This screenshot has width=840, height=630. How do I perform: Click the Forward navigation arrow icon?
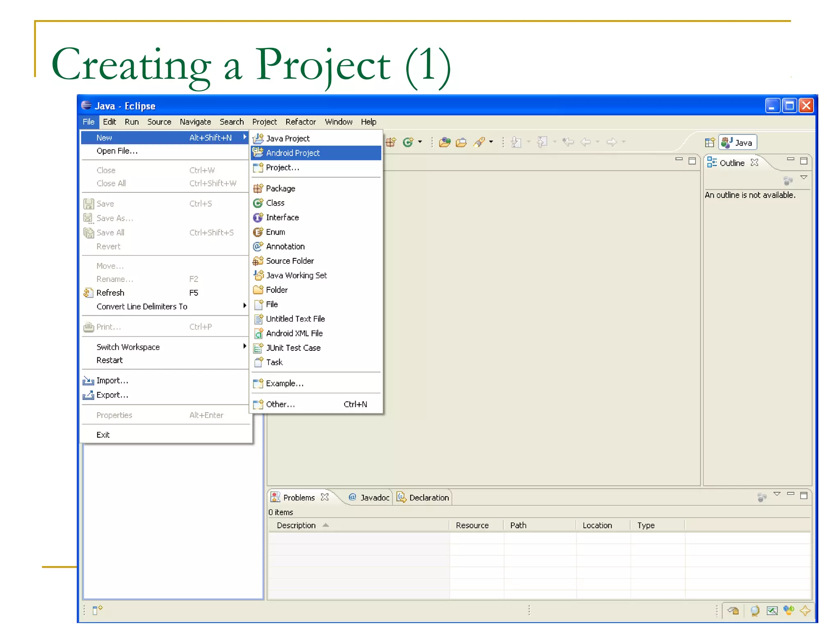(x=612, y=142)
